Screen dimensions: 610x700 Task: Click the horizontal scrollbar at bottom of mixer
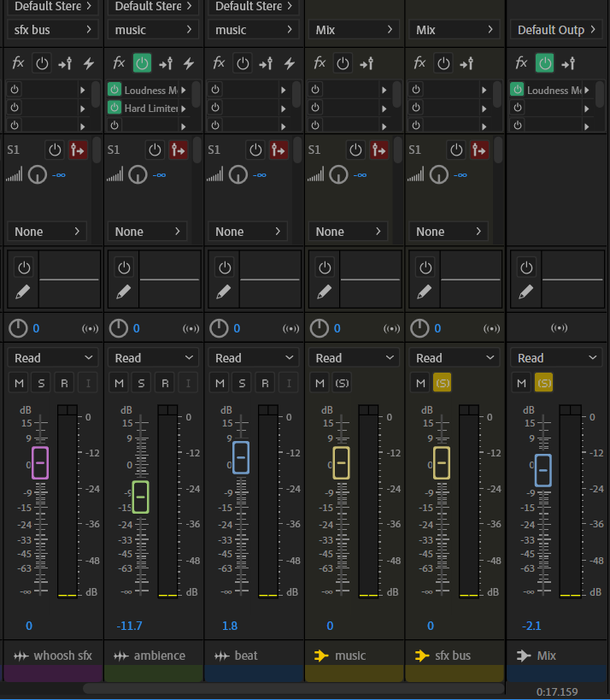[x=290, y=688]
